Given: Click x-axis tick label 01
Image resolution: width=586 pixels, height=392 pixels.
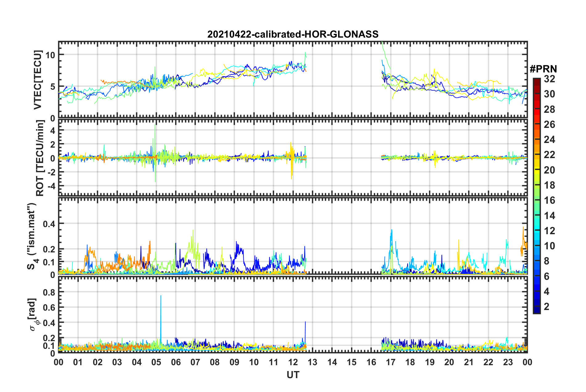Looking at the screenshot, I should tap(78, 362).
